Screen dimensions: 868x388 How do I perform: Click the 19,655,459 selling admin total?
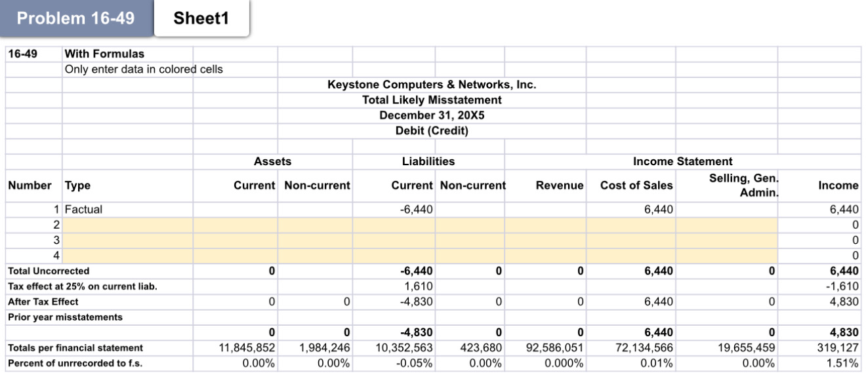tap(727, 348)
